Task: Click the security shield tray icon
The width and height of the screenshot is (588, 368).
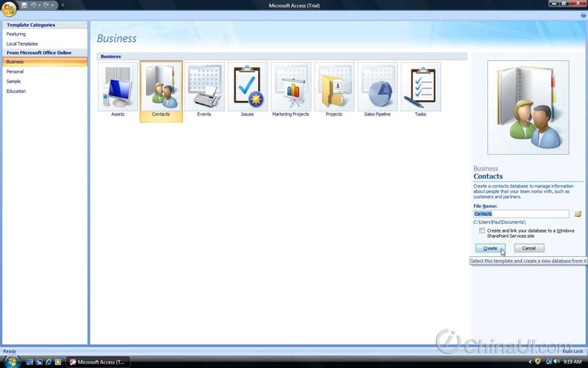Action: [x=538, y=361]
